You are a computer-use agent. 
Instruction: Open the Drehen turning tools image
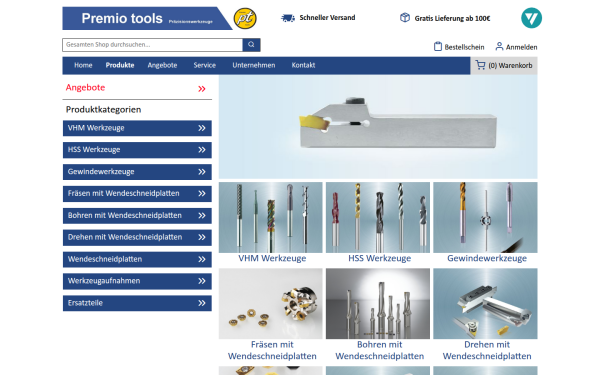coord(485,303)
